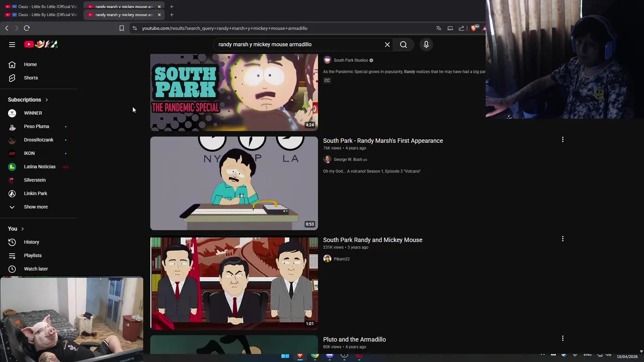The height and width of the screenshot is (362, 644).
Task: Click the share page icon in address bar
Action: tap(461, 28)
